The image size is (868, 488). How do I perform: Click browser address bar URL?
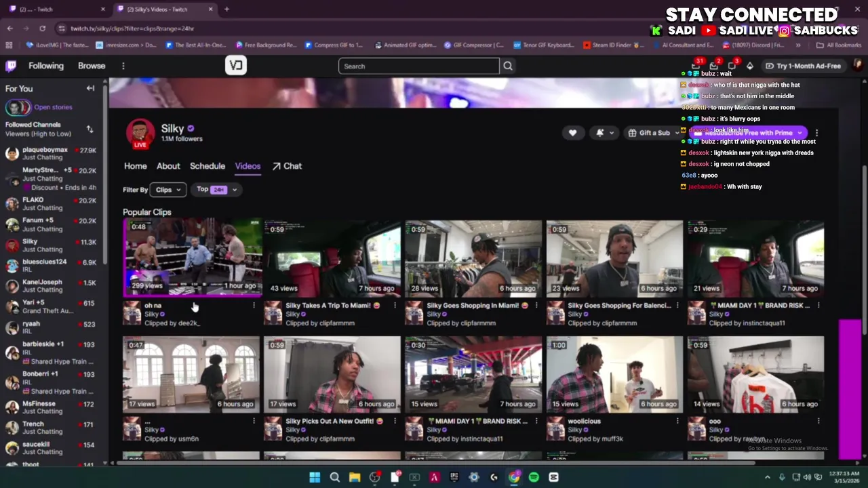pos(132,28)
